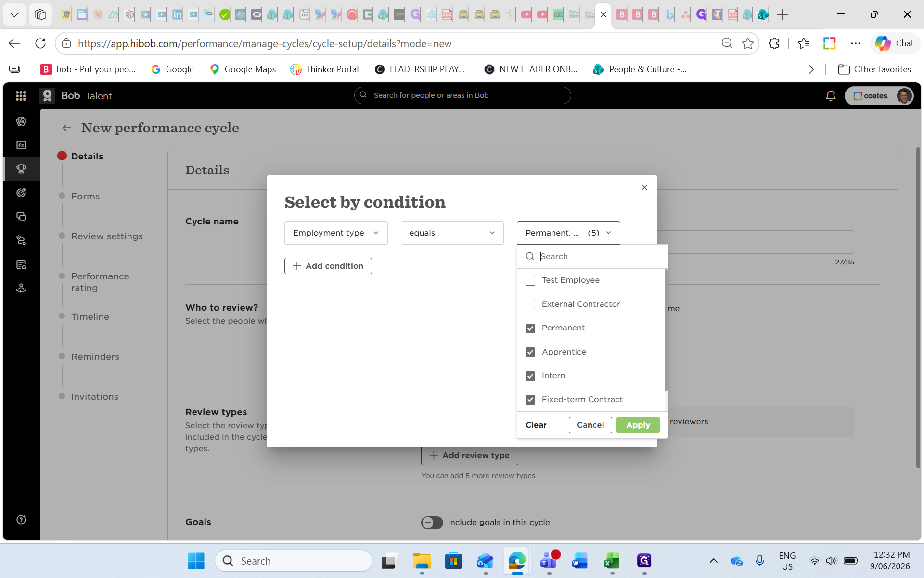This screenshot has height=578, width=924.
Task: Click Windows taskbar Search box
Action: 294,561
